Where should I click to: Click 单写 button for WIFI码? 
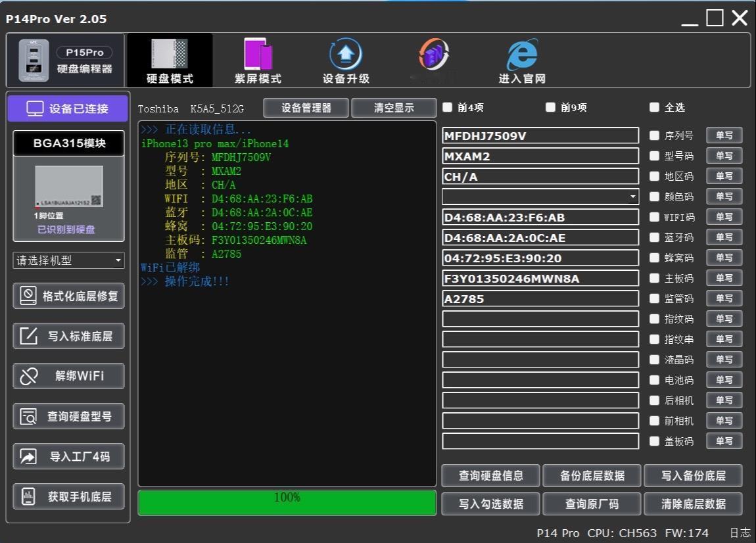pyautogui.click(x=724, y=217)
